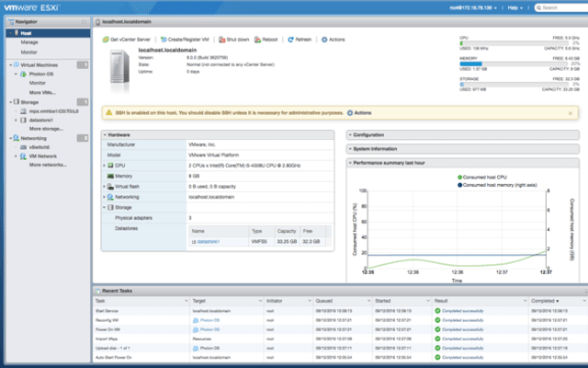Select Monitor under Photon OS
Screen dimensions: 588x368
pos(37,83)
